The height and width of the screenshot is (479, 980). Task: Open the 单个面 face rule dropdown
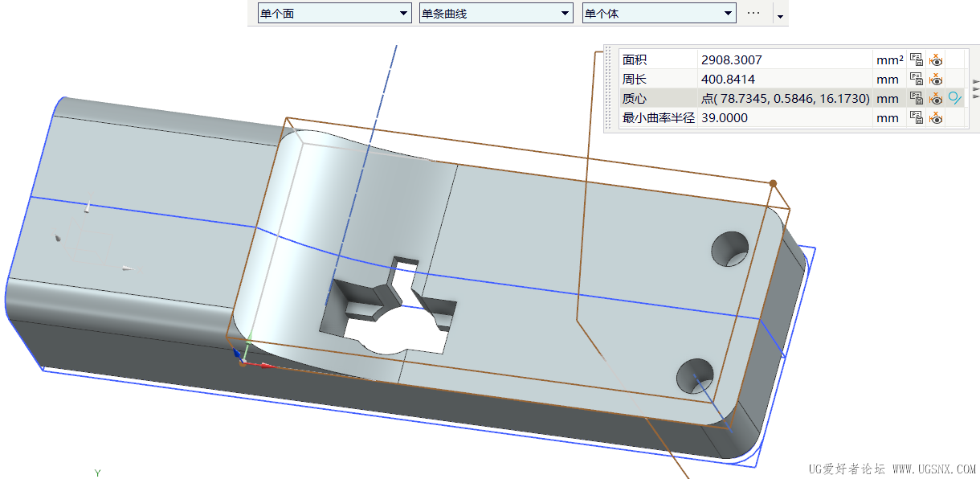click(x=334, y=14)
